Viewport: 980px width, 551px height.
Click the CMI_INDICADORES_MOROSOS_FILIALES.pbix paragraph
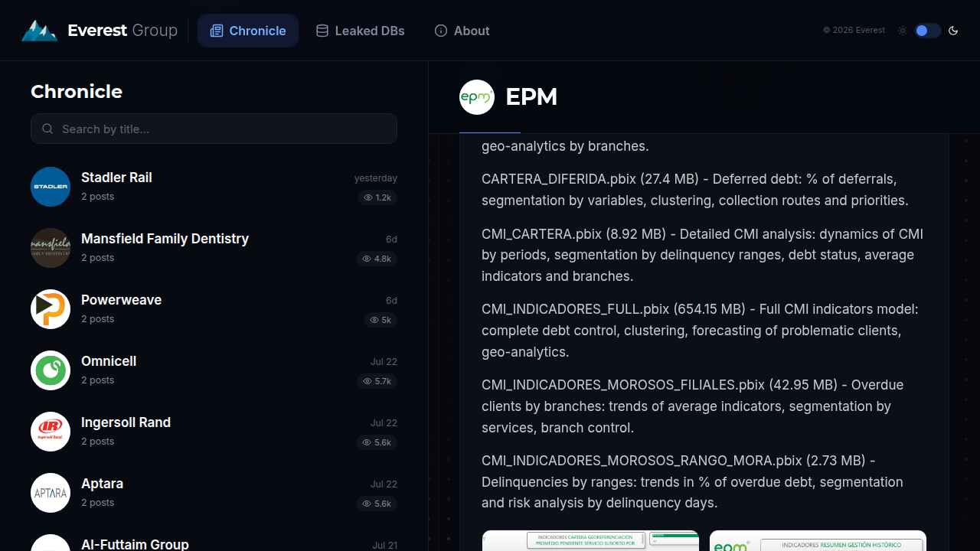704,406
